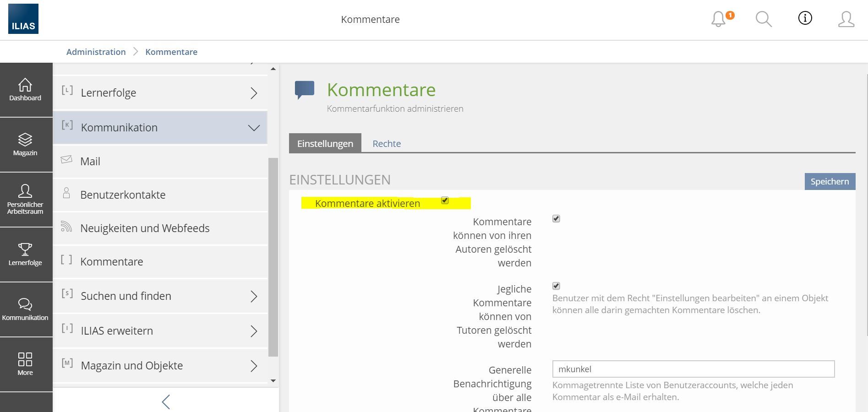The width and height of the screenshot is (868, 412).
Task: Click the search magnifier icon
Action: (763, 19)
